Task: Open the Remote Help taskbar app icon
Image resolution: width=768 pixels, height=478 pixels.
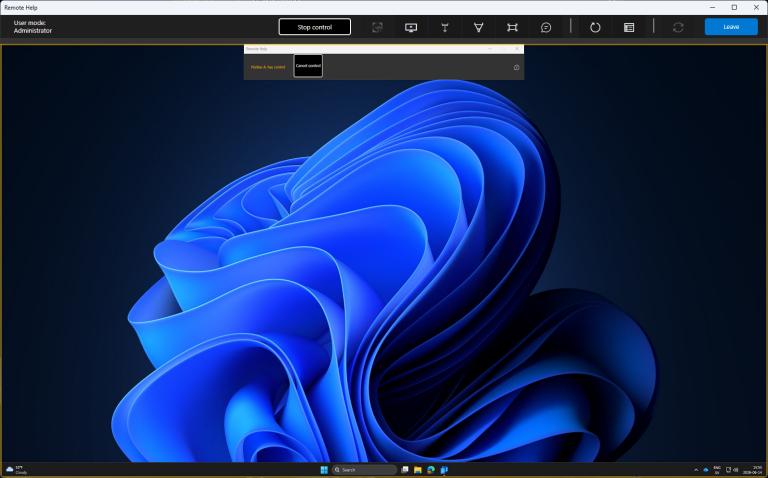Action: point(444,470)
